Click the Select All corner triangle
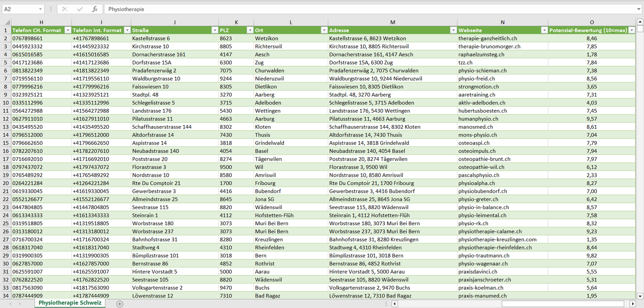 coord(6,22)
